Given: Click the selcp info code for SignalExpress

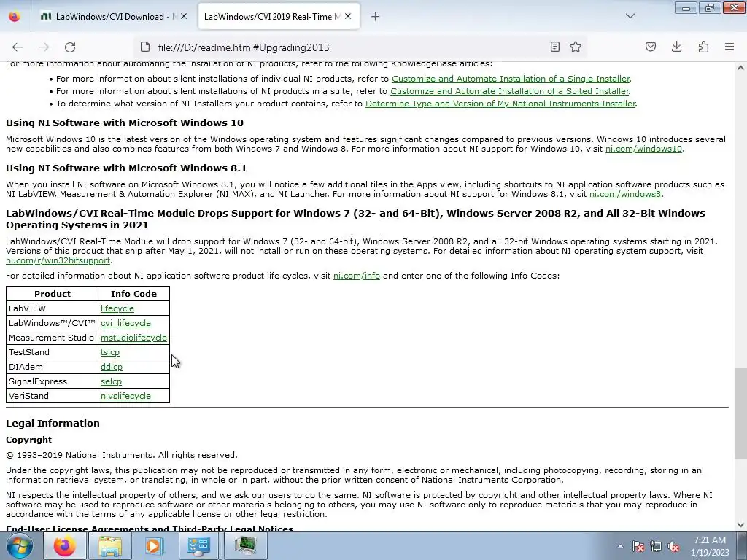Looking at the screenshot, I should coord(111,381).
